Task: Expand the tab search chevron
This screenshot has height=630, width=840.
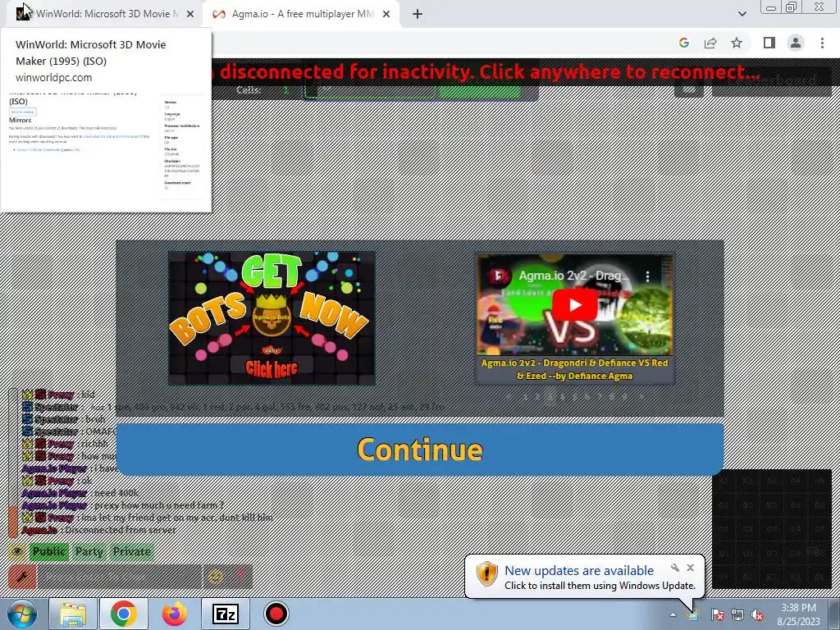Action: pos(742,14)
